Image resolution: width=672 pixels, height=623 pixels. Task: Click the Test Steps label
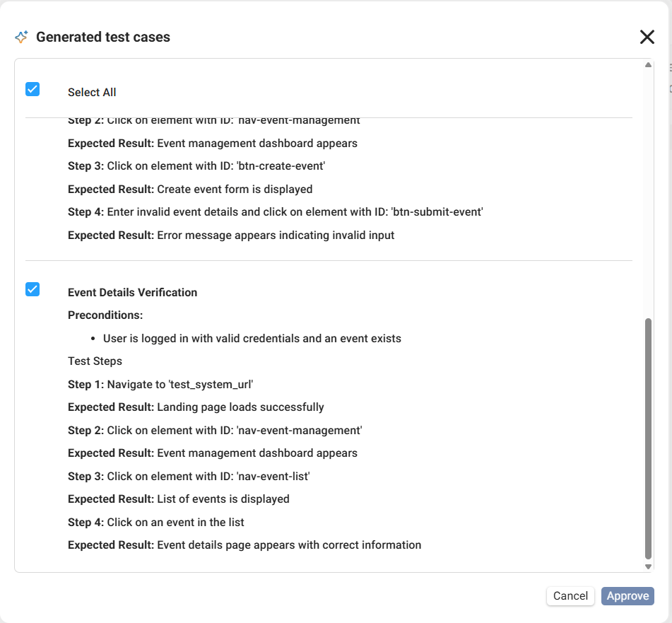coord(95,361)
